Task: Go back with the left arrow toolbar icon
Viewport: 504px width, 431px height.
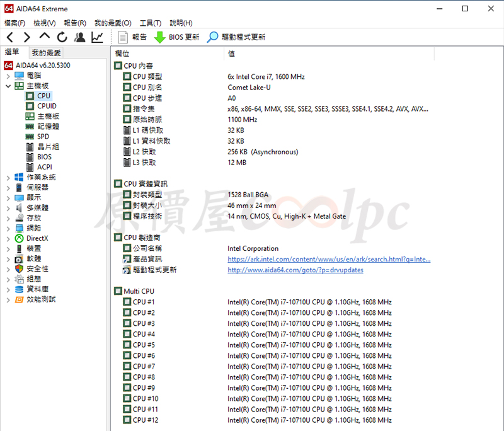Action: coord(10,37)
